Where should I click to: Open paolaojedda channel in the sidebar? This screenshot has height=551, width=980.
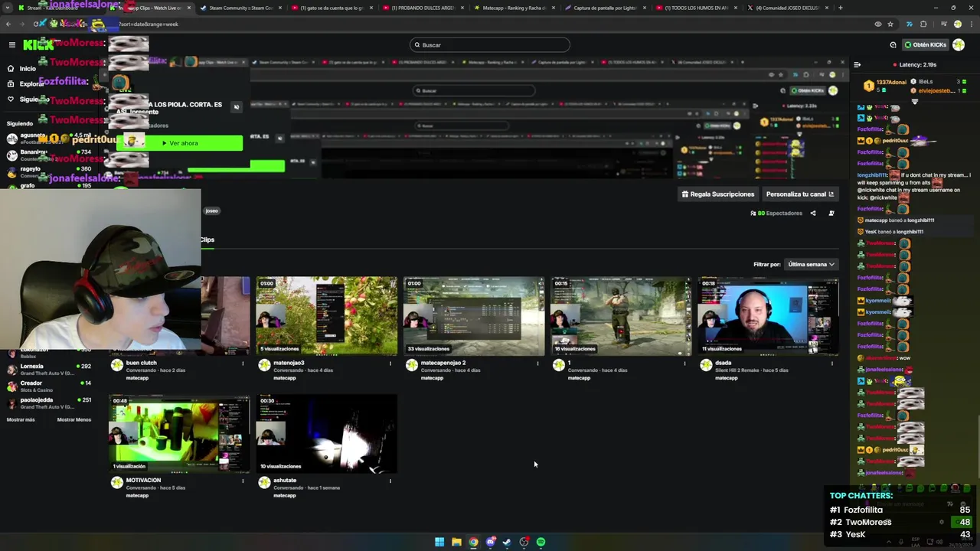click(x=49, y=403)
